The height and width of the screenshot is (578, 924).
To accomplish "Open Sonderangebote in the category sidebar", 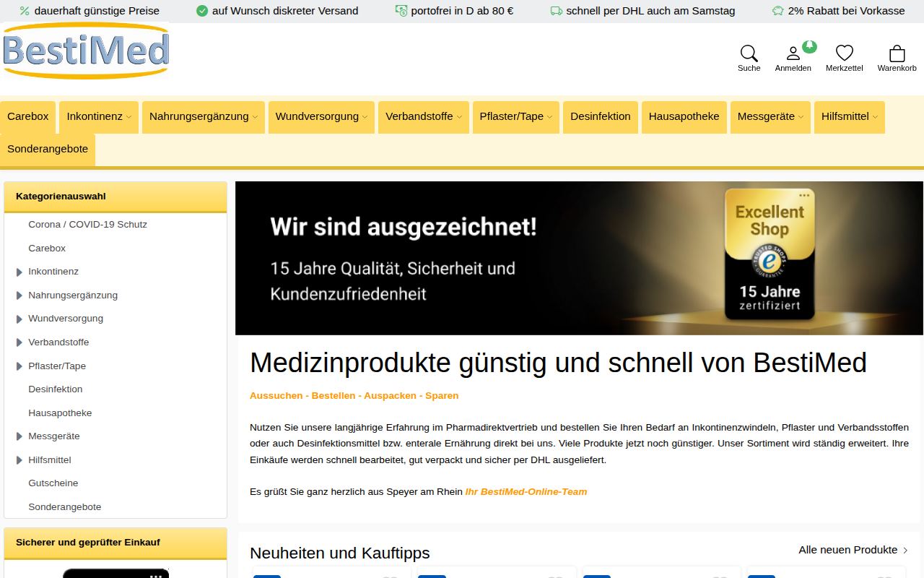I will point(65,507).
